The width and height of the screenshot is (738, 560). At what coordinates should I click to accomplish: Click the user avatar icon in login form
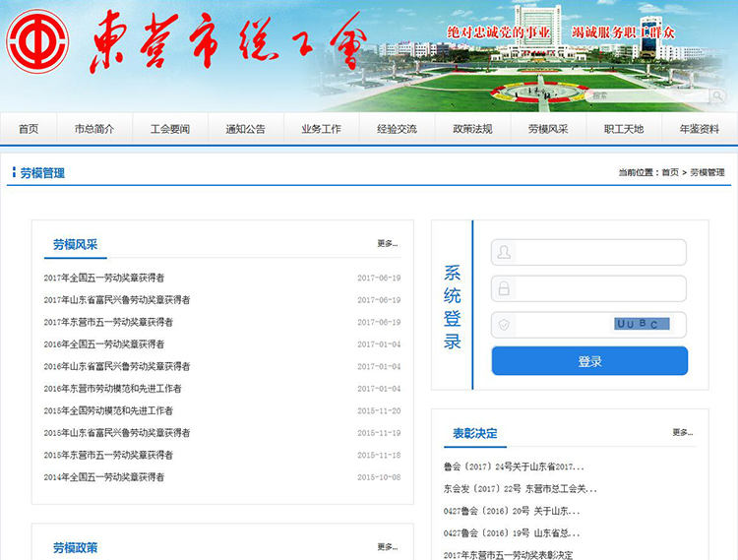click(504, 252)
